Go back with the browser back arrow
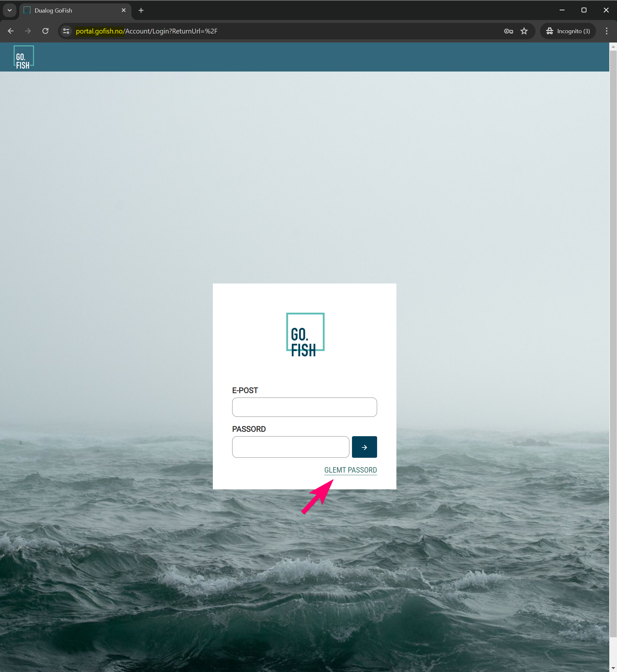 point(11,31)
